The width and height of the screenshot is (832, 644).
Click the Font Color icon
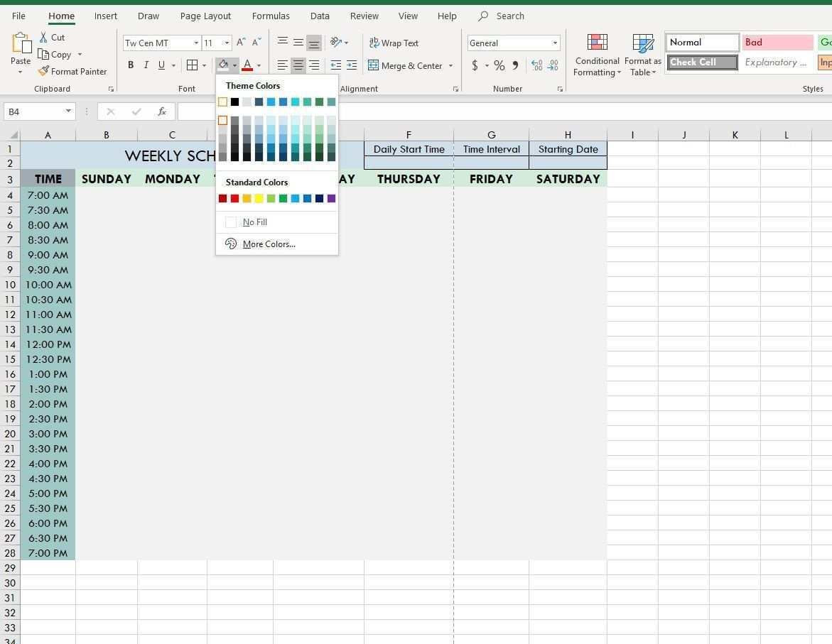[247, 65]
